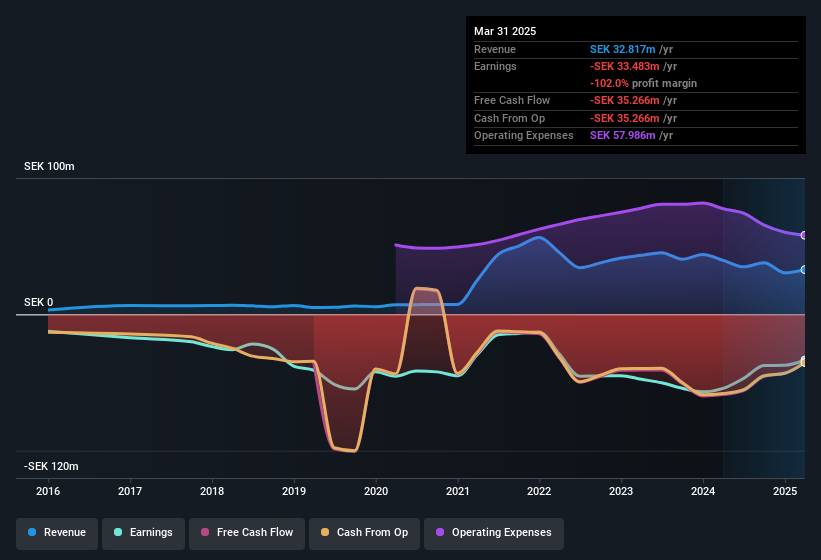Screen dimensions: 821x560
Task: Click the Free Cash Flow -SEK 35.266m value
Action: tap(625, 100)
